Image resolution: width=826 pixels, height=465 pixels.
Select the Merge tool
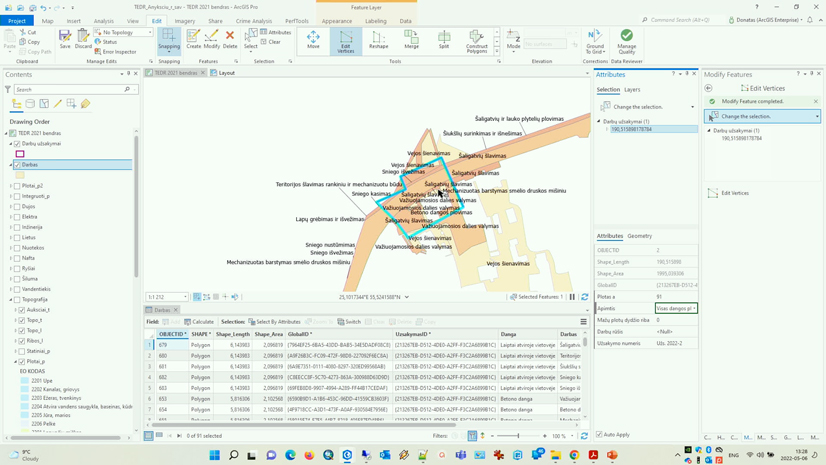(411, 40)
